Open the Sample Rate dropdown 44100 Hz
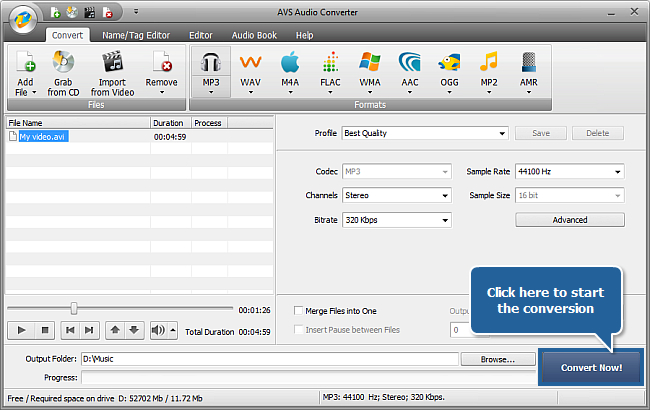Screen dimensions: 650x410 tap(570, 172)
